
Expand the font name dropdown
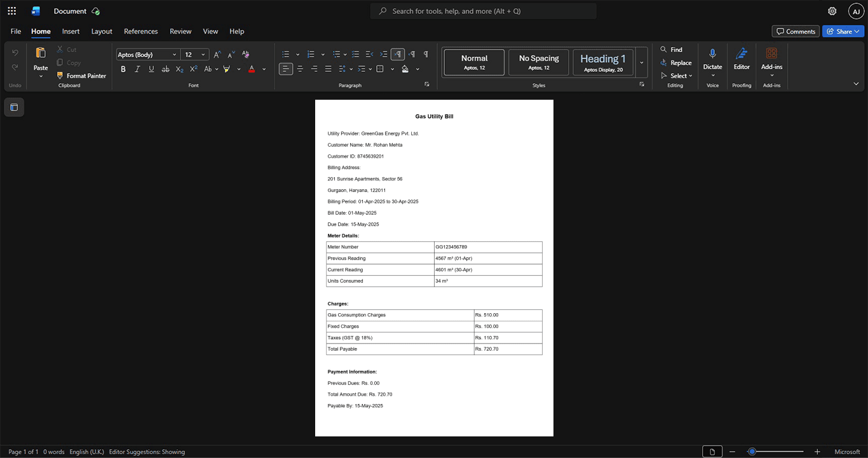pyautogui.click(x=175, y=55)
